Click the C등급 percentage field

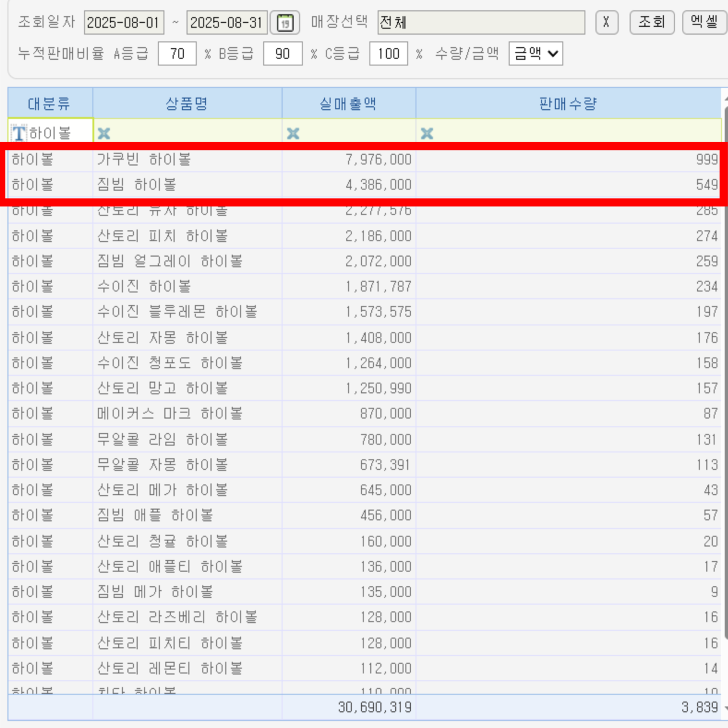coord(388,54)
